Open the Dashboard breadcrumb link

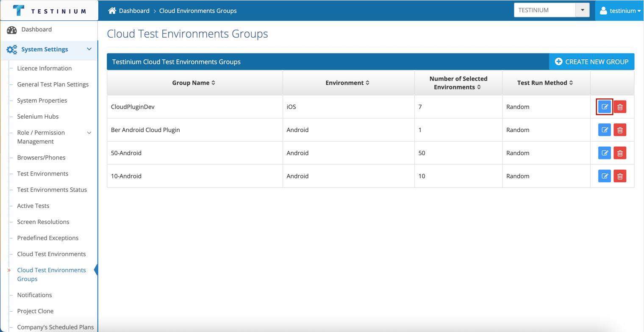[x=134, y=11]
